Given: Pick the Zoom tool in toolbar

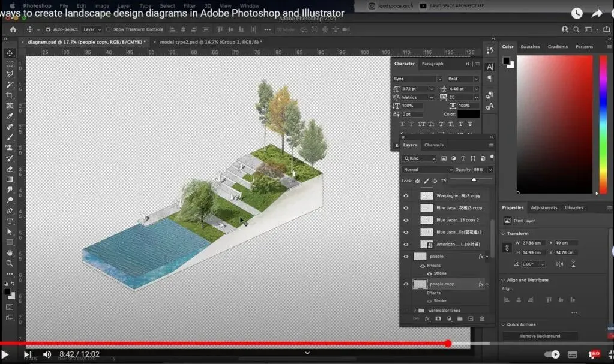Looking at the screenshot, I should [10, 263].
